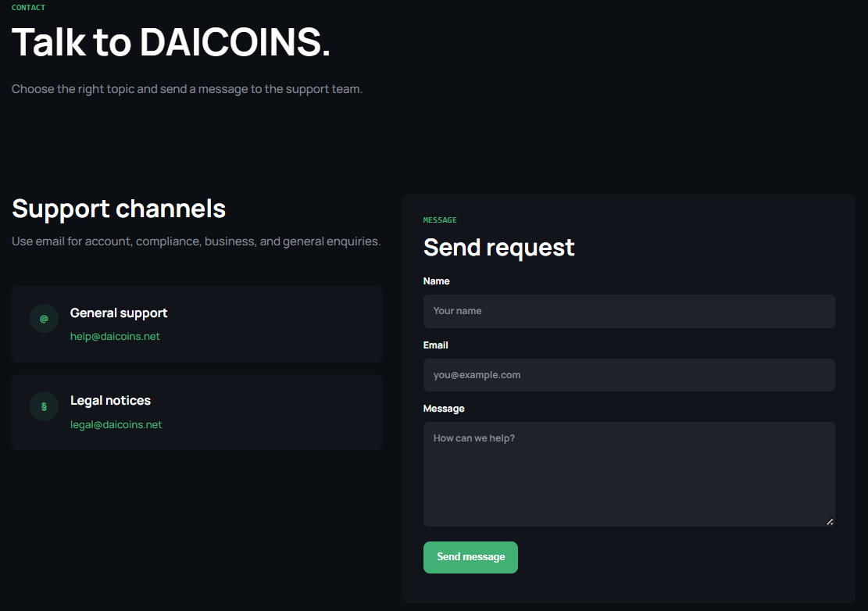Click the Talk to DAICOINS. headline
Screen dimensions: 868x611
(170, 42)
